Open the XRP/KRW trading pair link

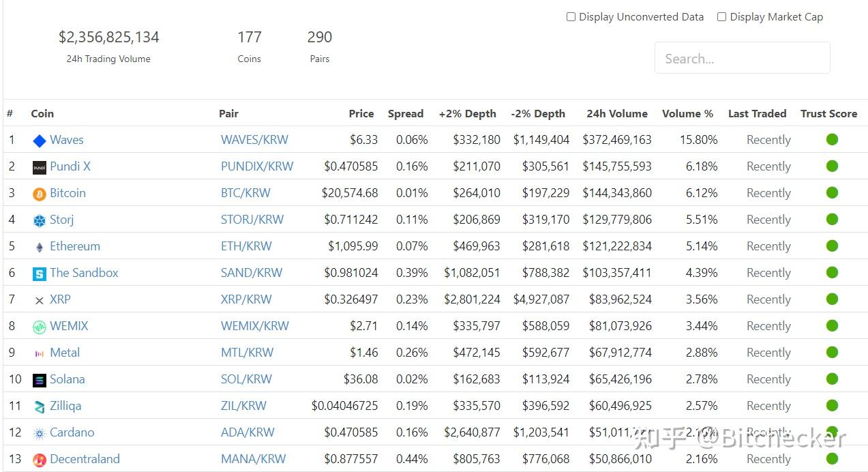click(246, 299)
